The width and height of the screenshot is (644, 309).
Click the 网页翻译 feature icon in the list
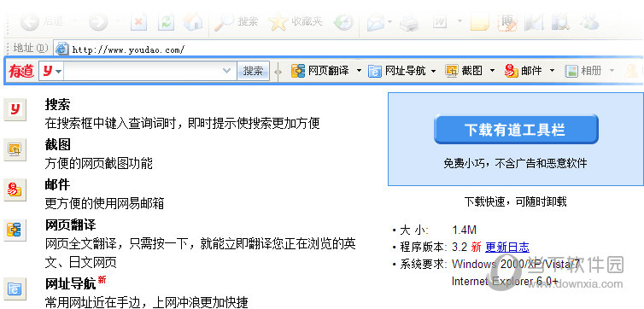15,230
